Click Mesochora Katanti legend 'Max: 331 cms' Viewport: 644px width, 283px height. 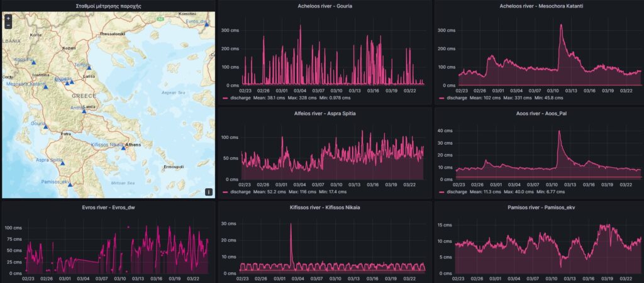[x=516, y=98]
